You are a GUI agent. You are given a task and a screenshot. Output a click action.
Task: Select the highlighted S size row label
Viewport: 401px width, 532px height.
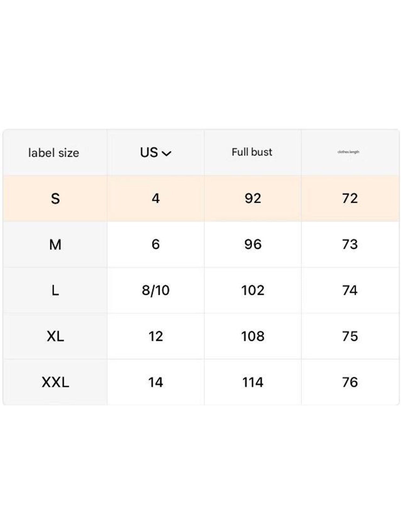tap(55, 199)
